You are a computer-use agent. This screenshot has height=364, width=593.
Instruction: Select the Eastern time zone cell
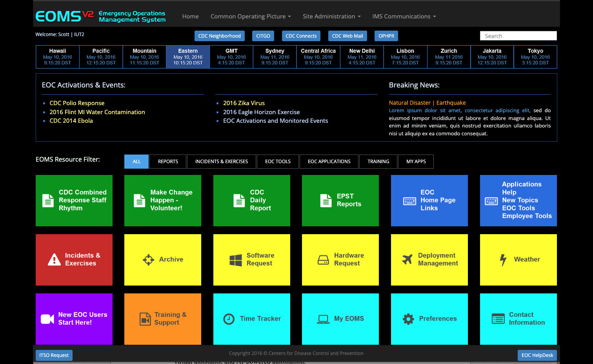click(x=188, y=57)
